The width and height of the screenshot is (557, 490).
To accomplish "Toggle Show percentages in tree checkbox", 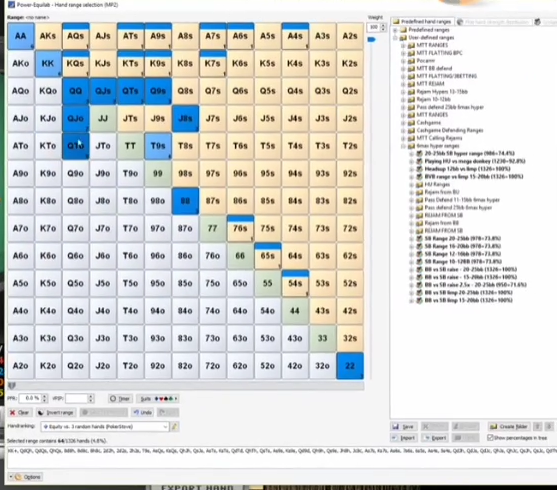I will tap(491, 438).
